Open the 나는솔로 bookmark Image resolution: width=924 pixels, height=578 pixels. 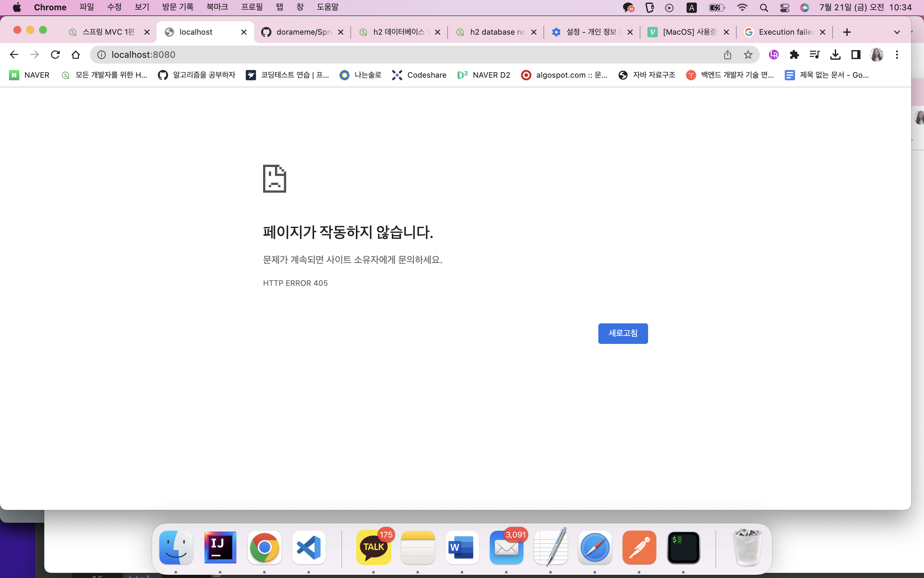click(x=360, y=75)
